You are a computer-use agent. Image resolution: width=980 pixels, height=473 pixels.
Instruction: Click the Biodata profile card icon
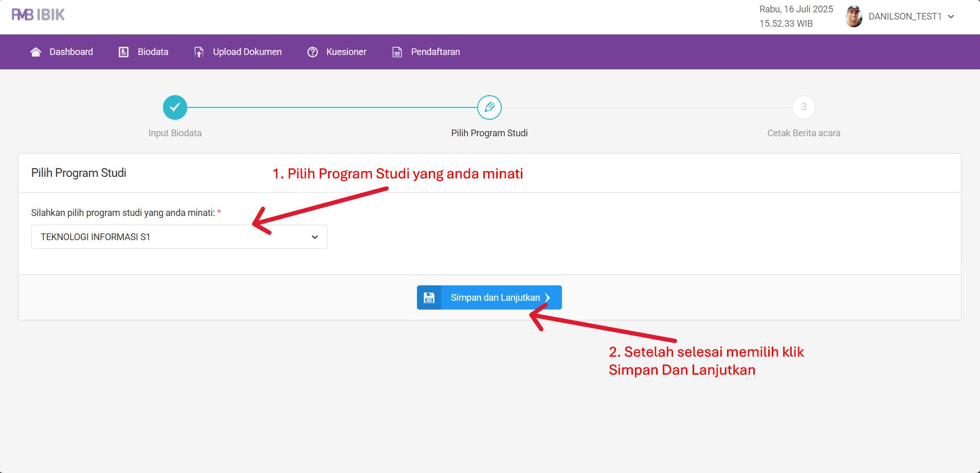pyautogui.click(x=123, y=52)
